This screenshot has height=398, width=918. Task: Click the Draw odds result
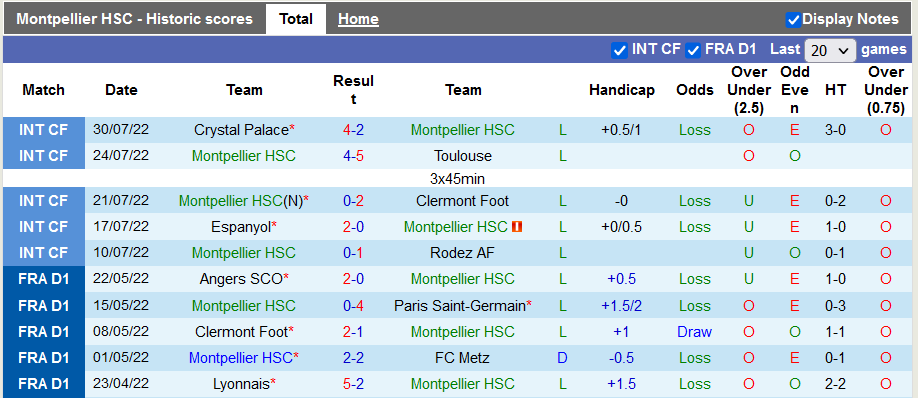(694, 332)
